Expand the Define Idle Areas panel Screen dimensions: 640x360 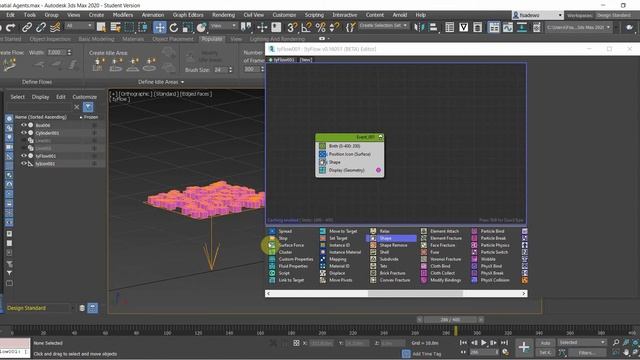pos(161,82)
